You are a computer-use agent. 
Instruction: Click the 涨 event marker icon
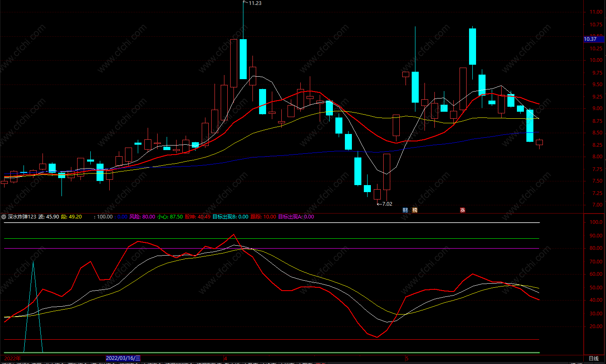click(x=462, y=210)
